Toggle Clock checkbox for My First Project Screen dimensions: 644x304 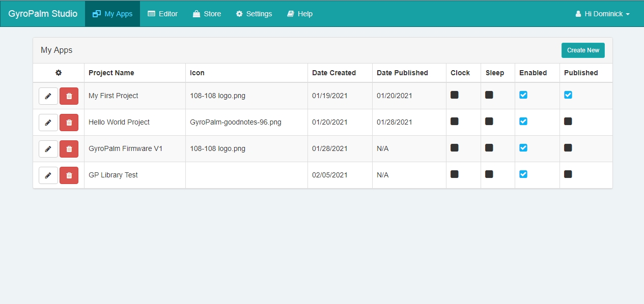click(455, 95)
